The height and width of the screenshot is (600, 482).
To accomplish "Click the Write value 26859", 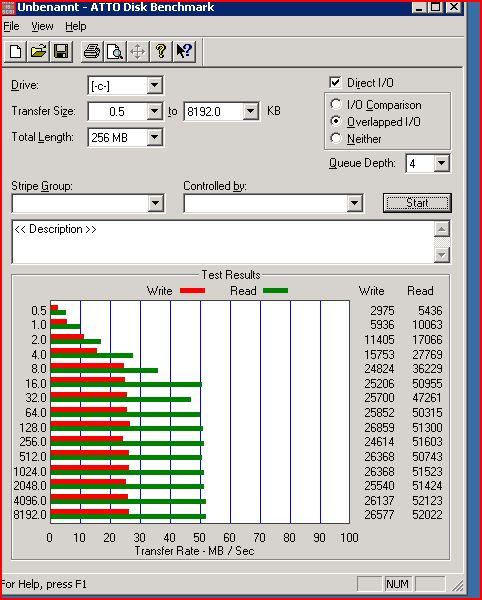I will (379, 427).
